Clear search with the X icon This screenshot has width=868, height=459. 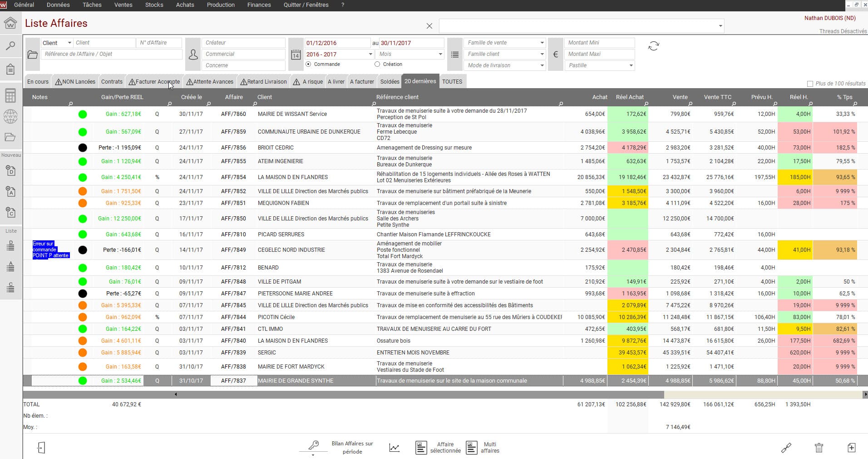click(x=429, y=26)
